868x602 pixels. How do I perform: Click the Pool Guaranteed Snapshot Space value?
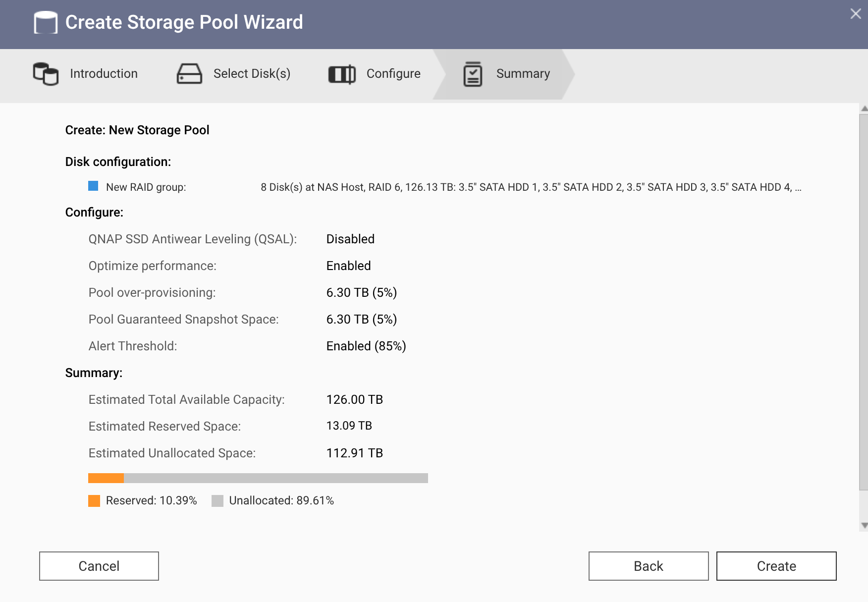coord(362,320)
